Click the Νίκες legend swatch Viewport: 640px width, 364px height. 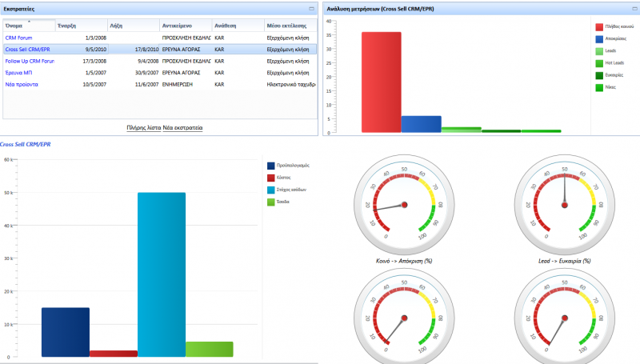[x=599, y=87]
